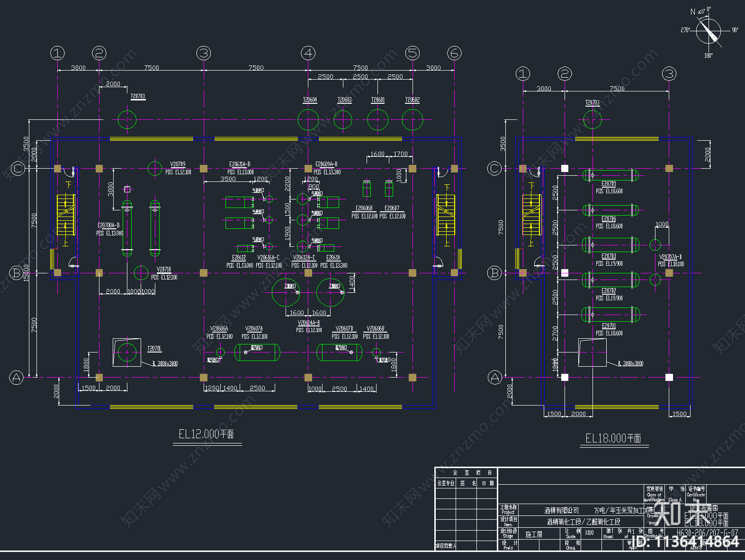Click the '2200' dimension text
Image resolution: width=745 pixels, height=560 pixels.
(287, 184)
